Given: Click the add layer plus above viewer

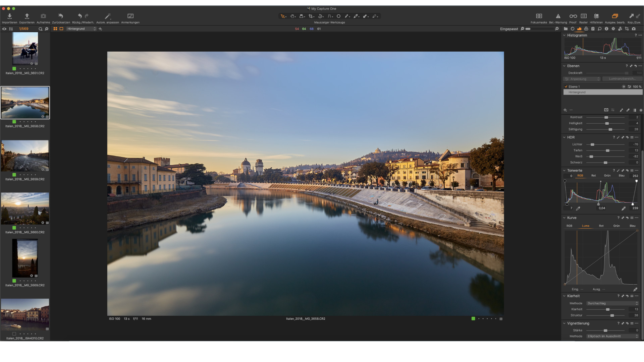Looking at the screenshot, I should [100, 29].
